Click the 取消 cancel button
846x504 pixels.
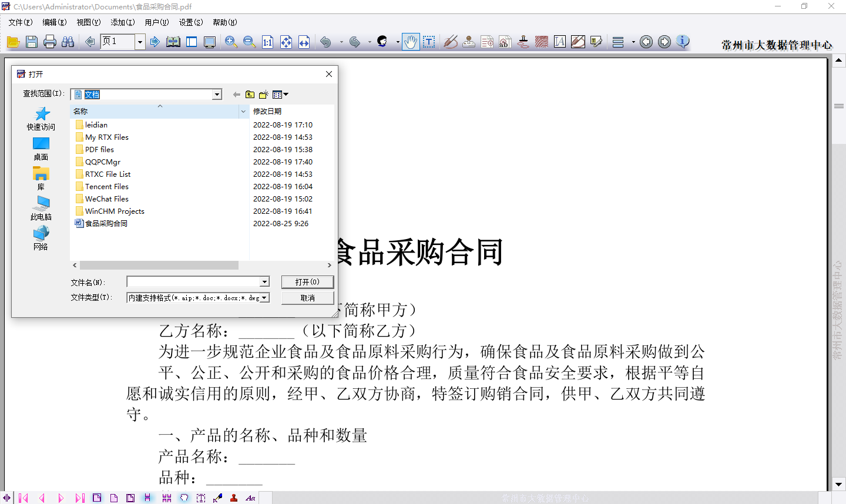[307, 298]
